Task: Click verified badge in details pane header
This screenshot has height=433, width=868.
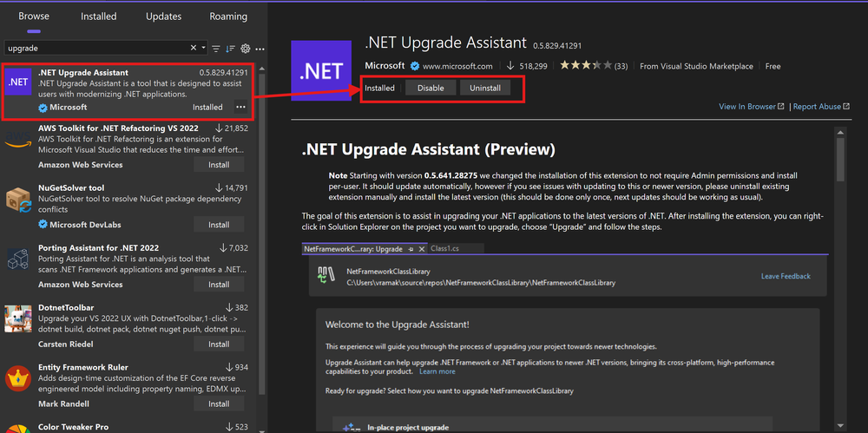Action: point(413,66)
